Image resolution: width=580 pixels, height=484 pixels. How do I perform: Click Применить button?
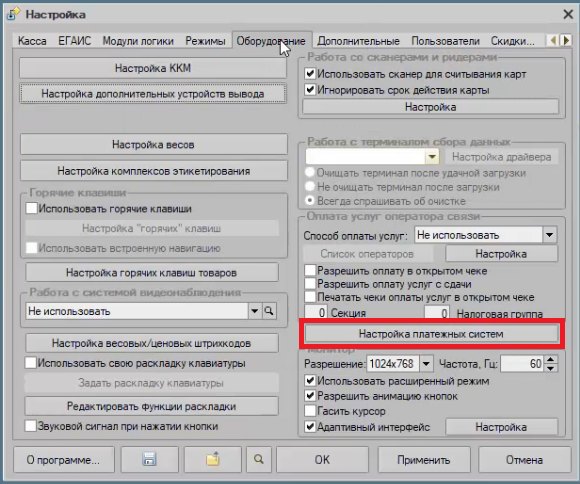(x=424, y=460)
